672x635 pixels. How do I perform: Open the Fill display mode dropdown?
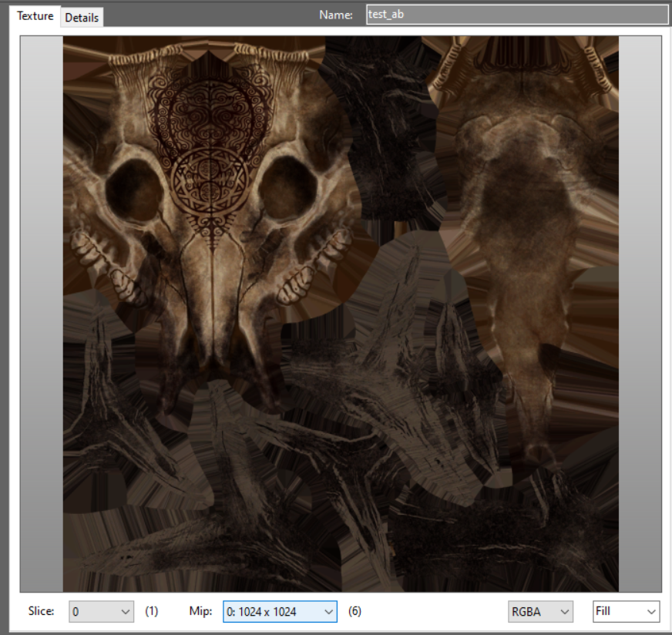(x=626, y=612)
